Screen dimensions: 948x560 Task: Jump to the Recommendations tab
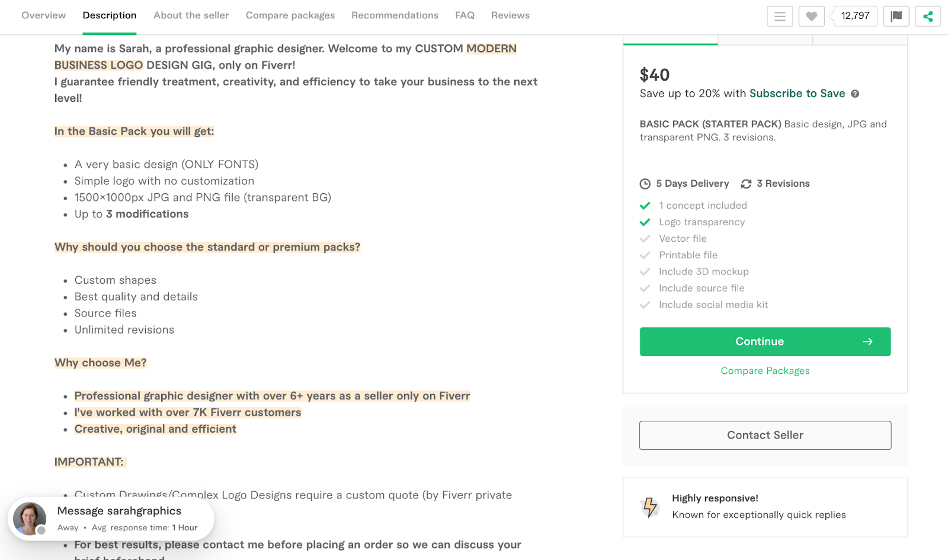click(395, 15)
